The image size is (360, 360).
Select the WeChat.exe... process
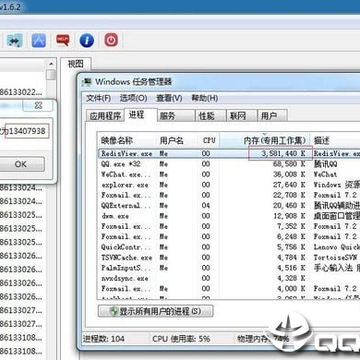[126, 174]
